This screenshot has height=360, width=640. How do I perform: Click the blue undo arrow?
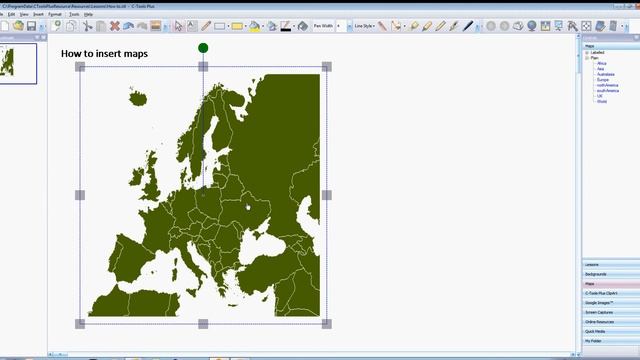(129, 26)
